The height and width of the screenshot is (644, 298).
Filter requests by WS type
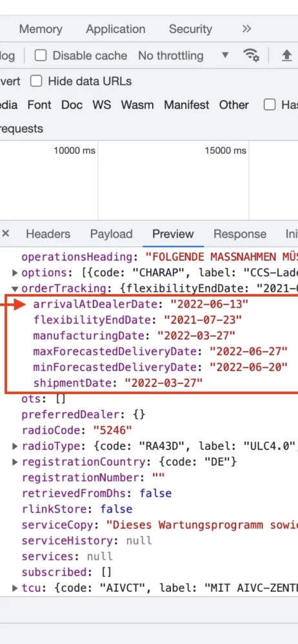pos(102,105)
